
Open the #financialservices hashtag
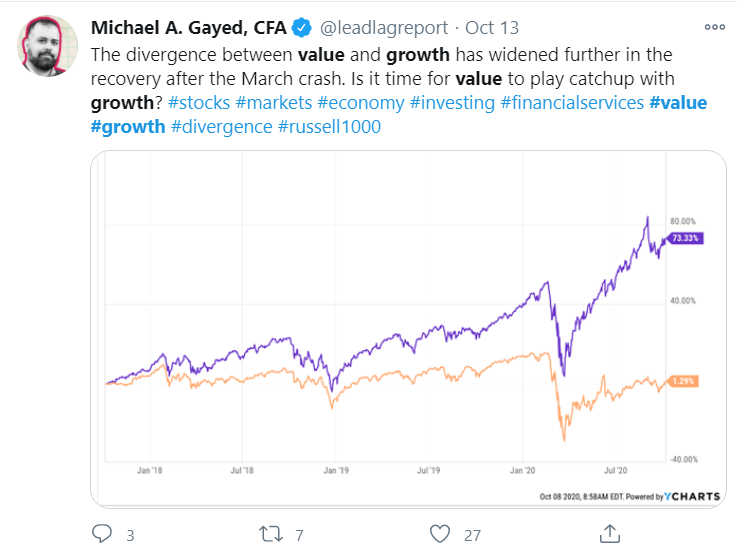point(572,102)
